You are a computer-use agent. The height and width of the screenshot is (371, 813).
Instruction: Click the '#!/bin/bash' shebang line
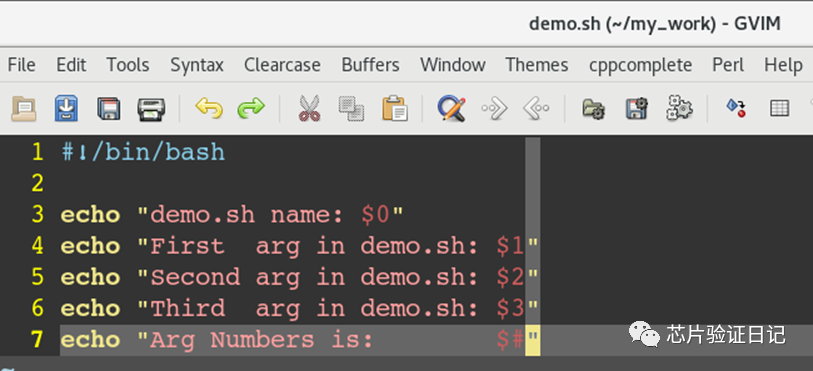143,152
